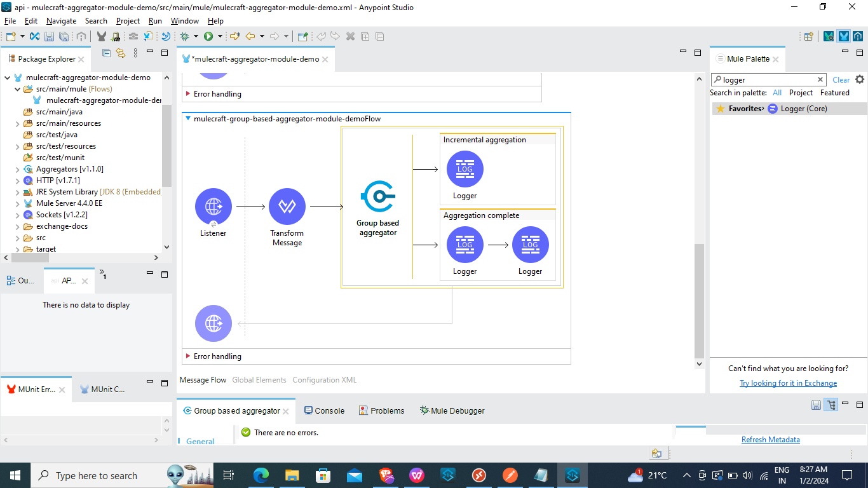Switch palette search filter to Project

(801, 93)
